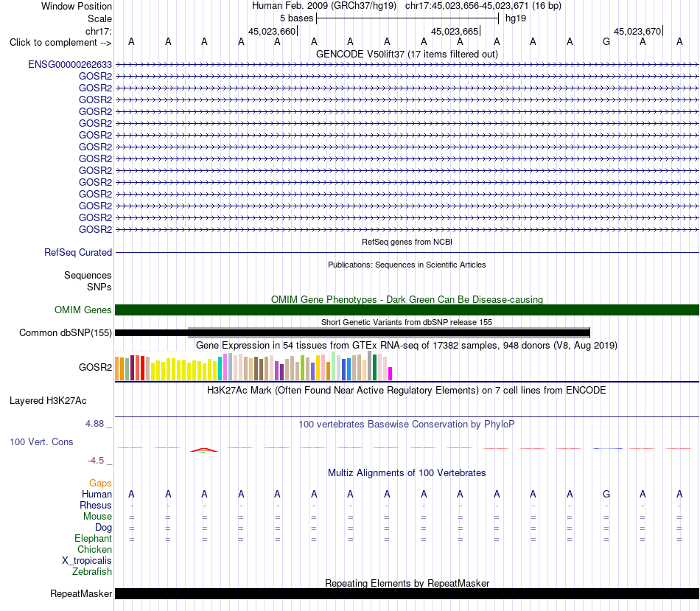Click the 'Click to complement -->' label

(x=60, y=43)
